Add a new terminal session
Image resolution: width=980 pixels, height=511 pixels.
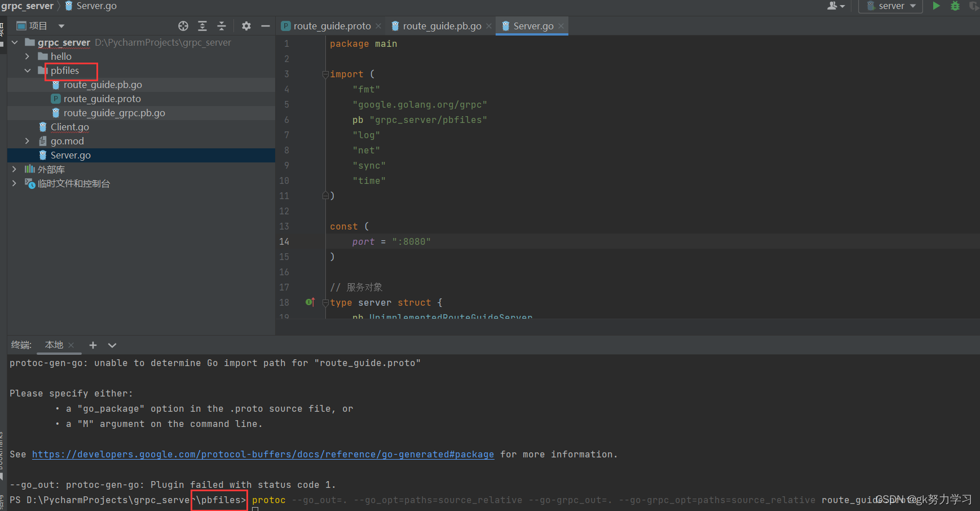pyautogui.click(x=93, y=345)
